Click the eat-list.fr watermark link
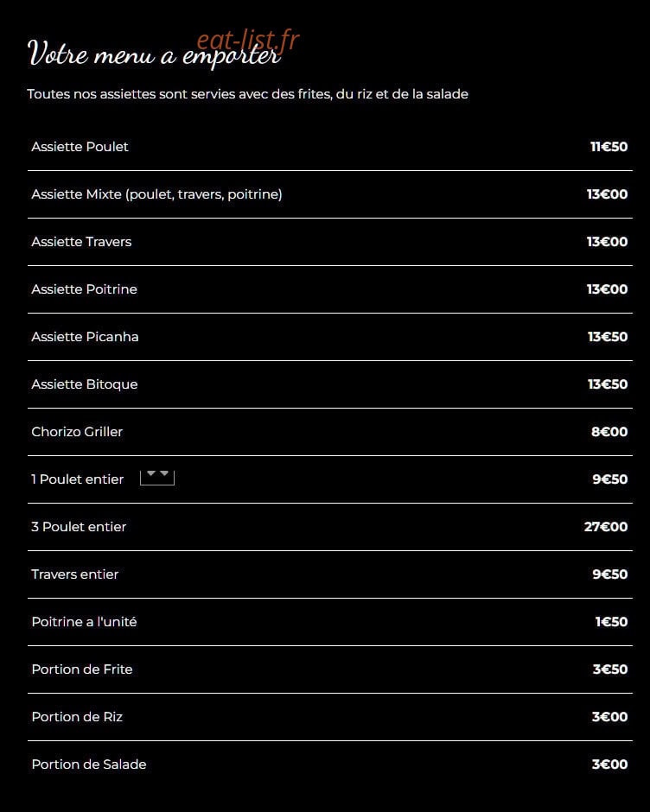 248,40
